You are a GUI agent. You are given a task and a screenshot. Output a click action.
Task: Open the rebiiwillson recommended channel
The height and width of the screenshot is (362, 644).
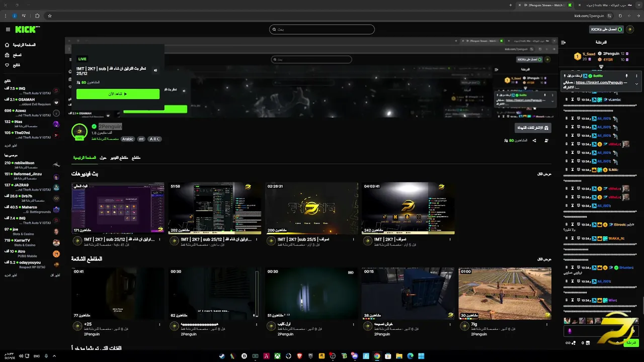pyautogui.click(x=33, y=165)
